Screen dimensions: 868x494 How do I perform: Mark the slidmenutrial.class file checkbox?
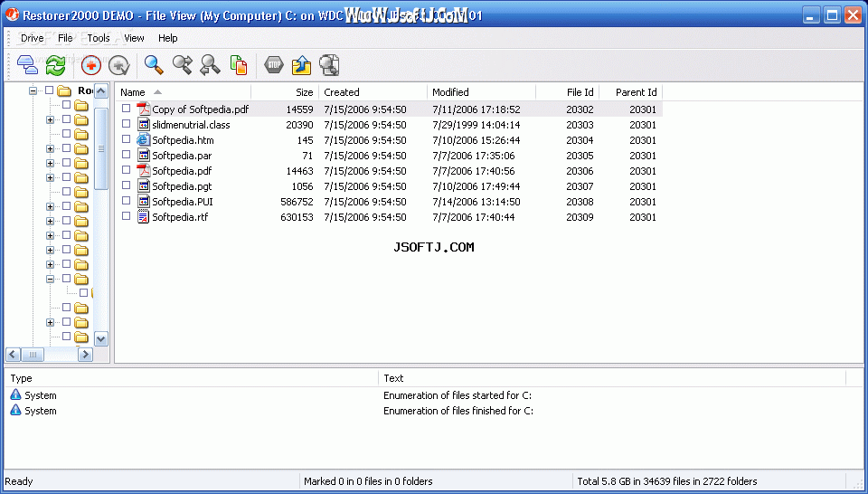coord(127,124)
